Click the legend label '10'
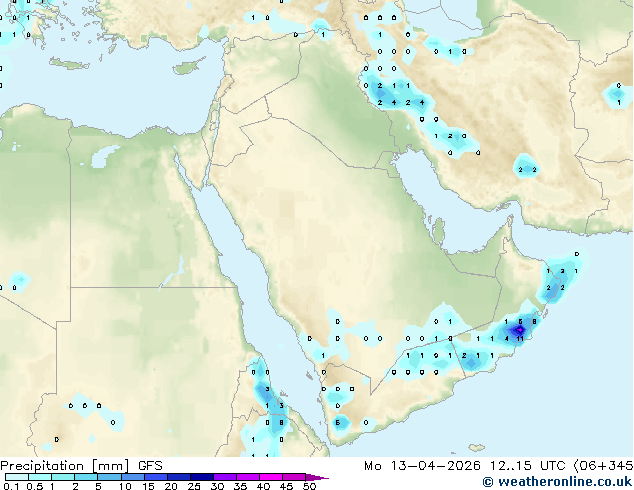 (125, 486)
